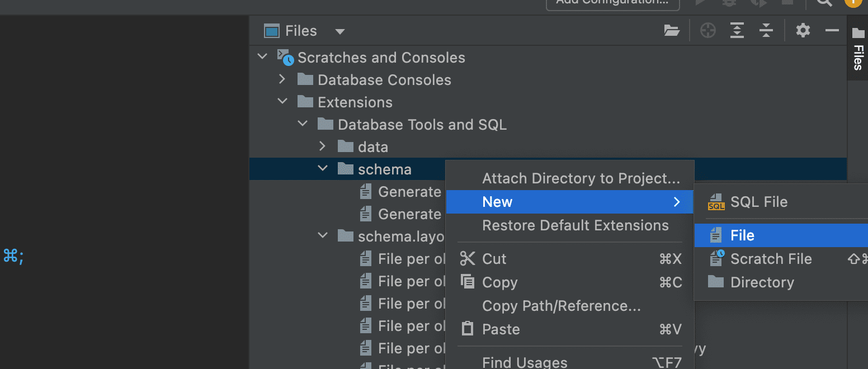The height and width of the screenshot is (369, 868).
Task: Open the Files view dropdown arrow
Action: pyautogui.click(x=340, y=31)
